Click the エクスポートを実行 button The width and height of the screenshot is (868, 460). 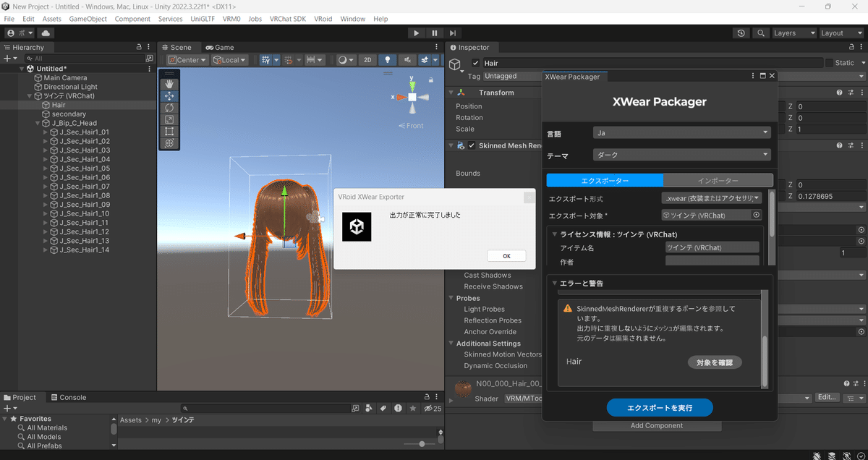coord(660,408)
